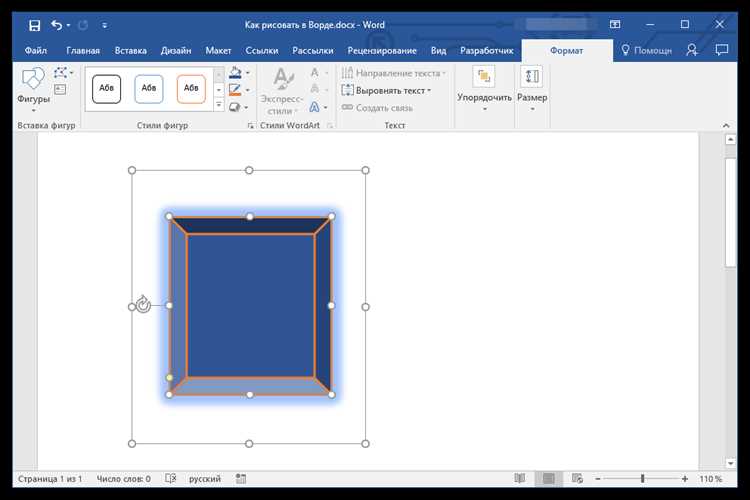Viewport: 750px width, 500px height.
Task: Open the Фигуры shapes gallery
Action: (33, 90)
